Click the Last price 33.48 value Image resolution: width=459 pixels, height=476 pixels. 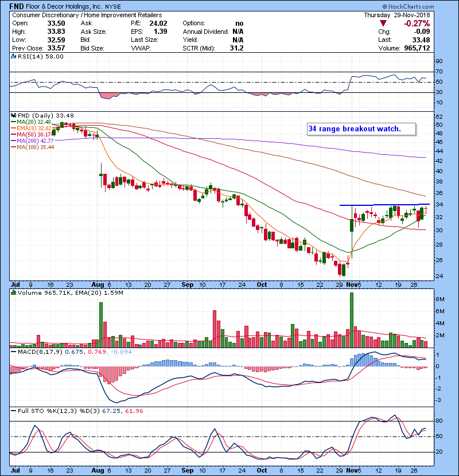click(x=421, y=40)
